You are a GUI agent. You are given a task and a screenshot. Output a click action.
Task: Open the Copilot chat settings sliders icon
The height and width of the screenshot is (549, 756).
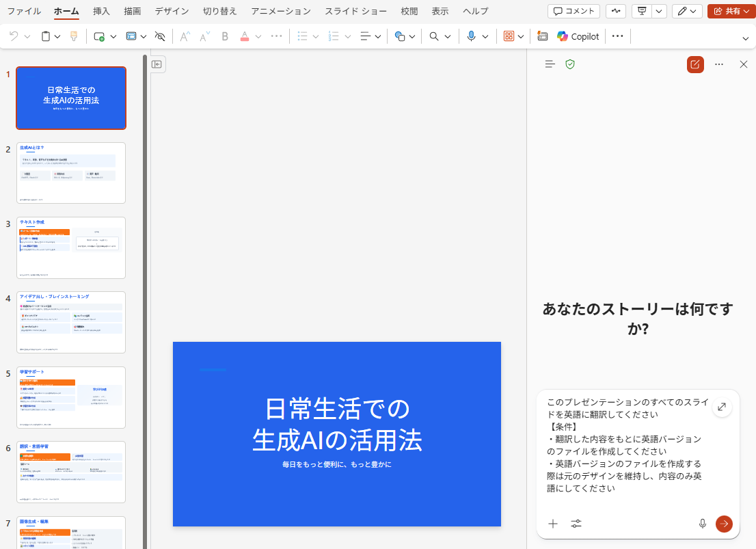tap(576, 524)
